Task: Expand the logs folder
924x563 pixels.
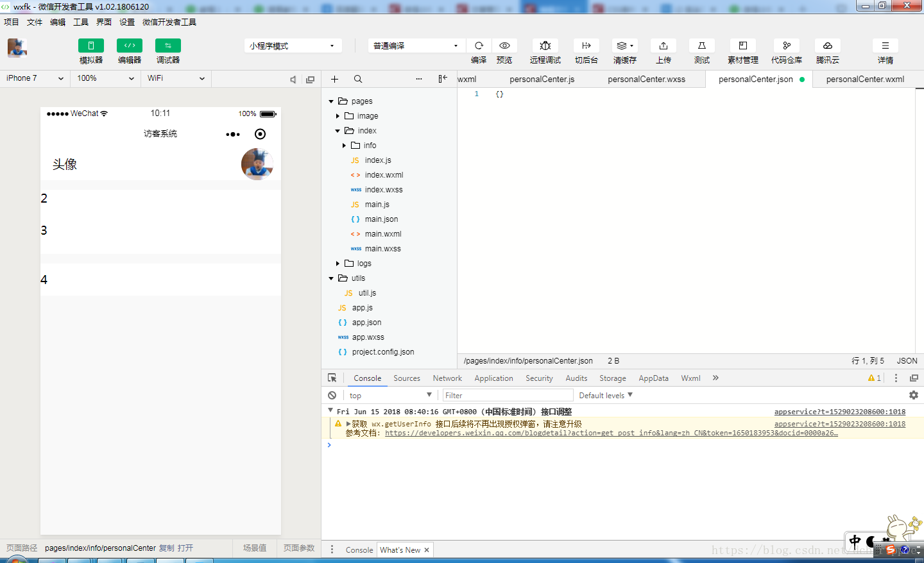Action: [338, 264]
